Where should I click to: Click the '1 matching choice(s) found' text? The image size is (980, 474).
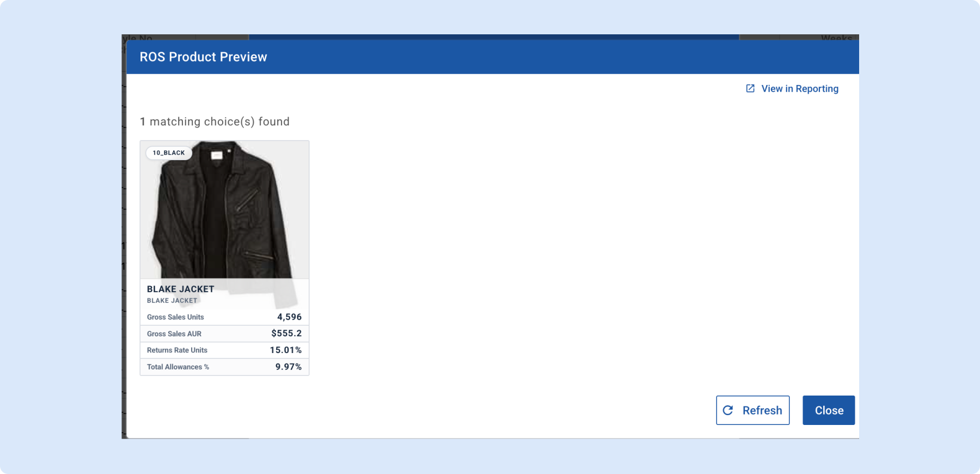point(215,121)
